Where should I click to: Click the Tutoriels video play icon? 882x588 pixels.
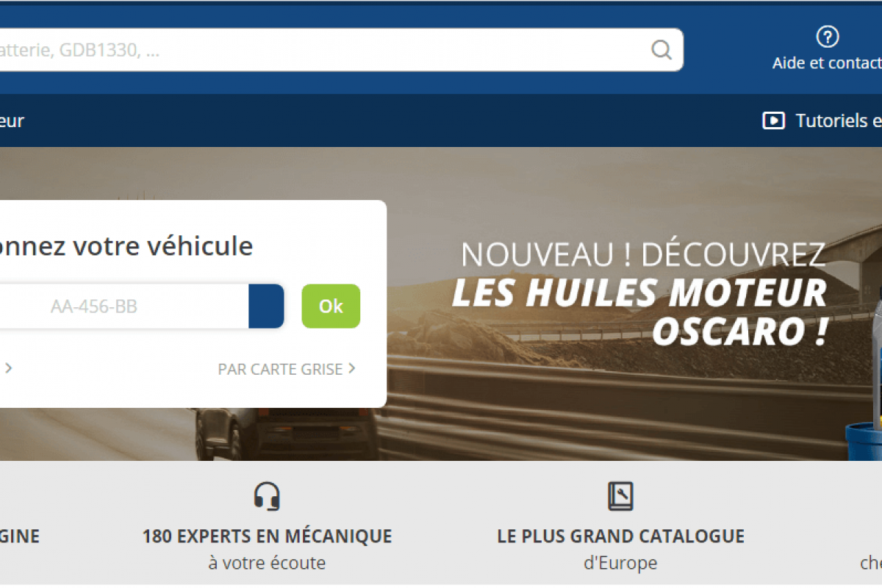point(773,121)
